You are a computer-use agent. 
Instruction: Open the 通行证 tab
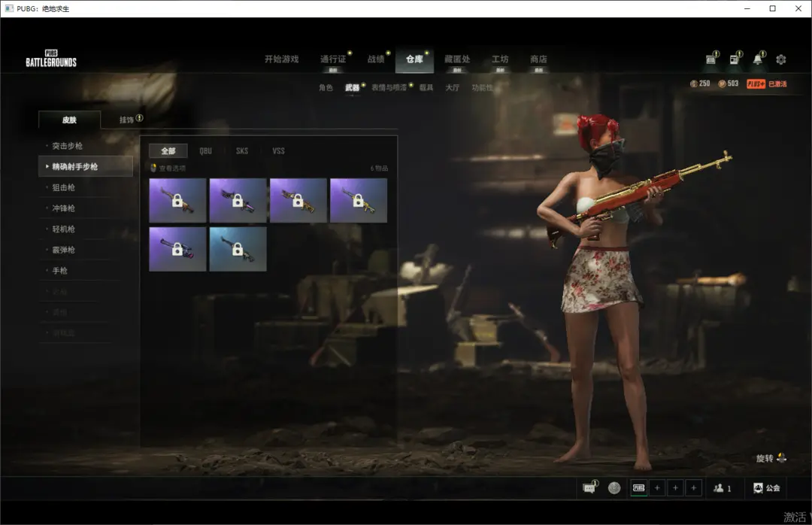333,59
